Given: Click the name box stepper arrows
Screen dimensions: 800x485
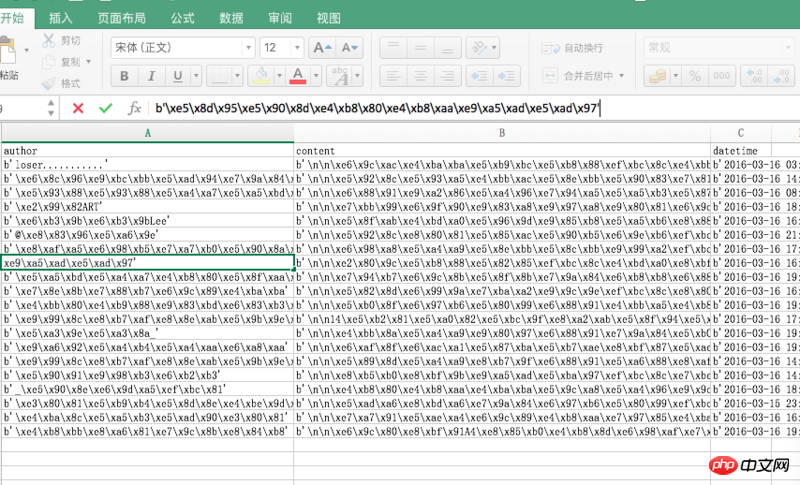Looking at the screenshot, I should [x=51, y=108].
